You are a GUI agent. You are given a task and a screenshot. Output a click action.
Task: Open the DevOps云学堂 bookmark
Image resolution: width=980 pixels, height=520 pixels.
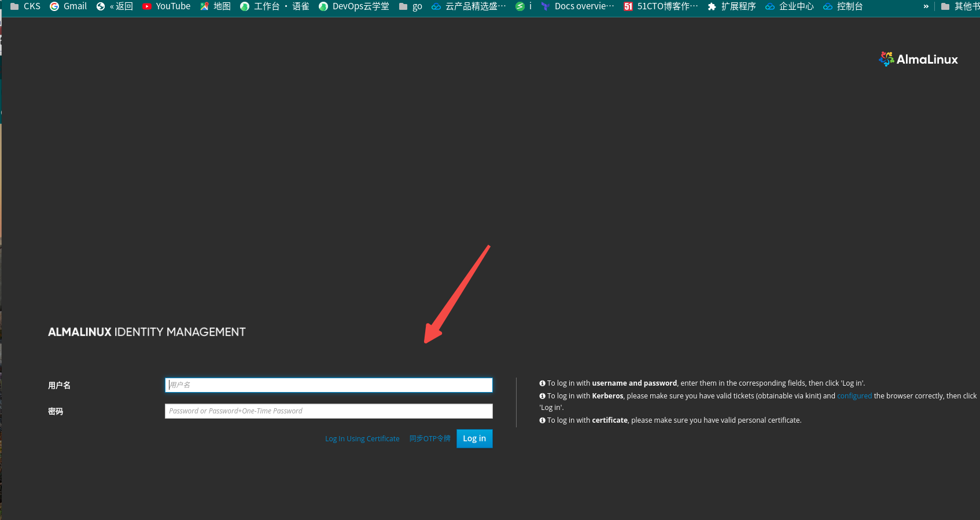354,6
